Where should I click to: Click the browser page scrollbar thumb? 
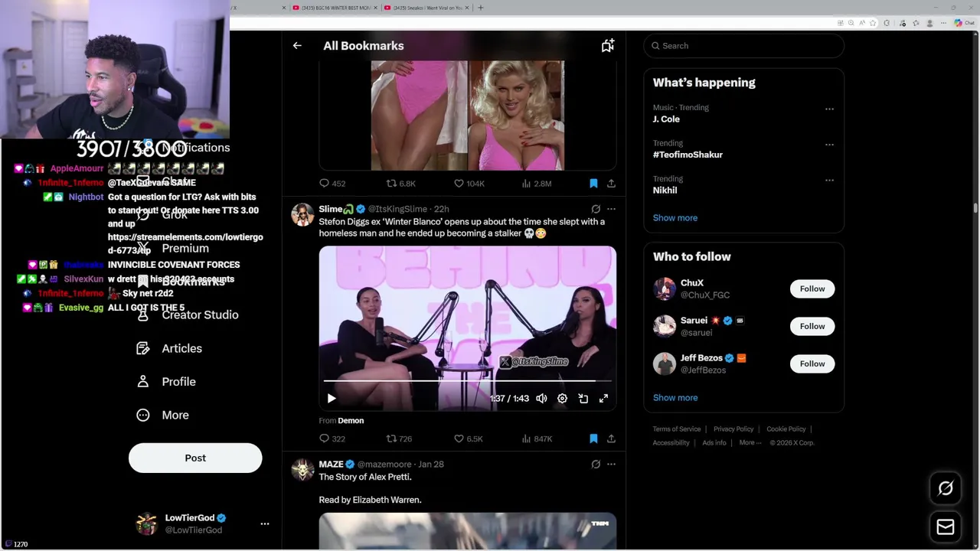click(975, 208)
